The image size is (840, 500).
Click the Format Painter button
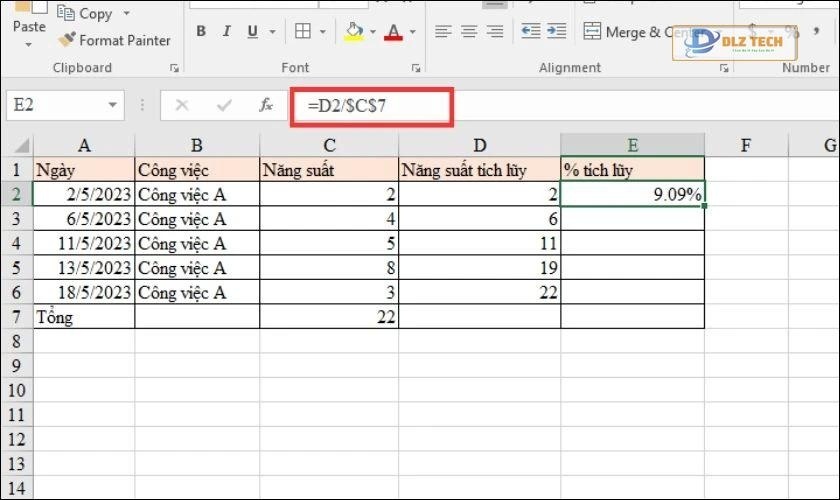pos(113,40)
